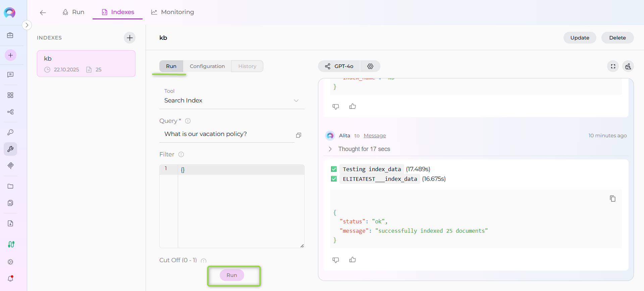Click into the Query text field
This screenshot has width=644, height=291.
(x=226, y=134)
